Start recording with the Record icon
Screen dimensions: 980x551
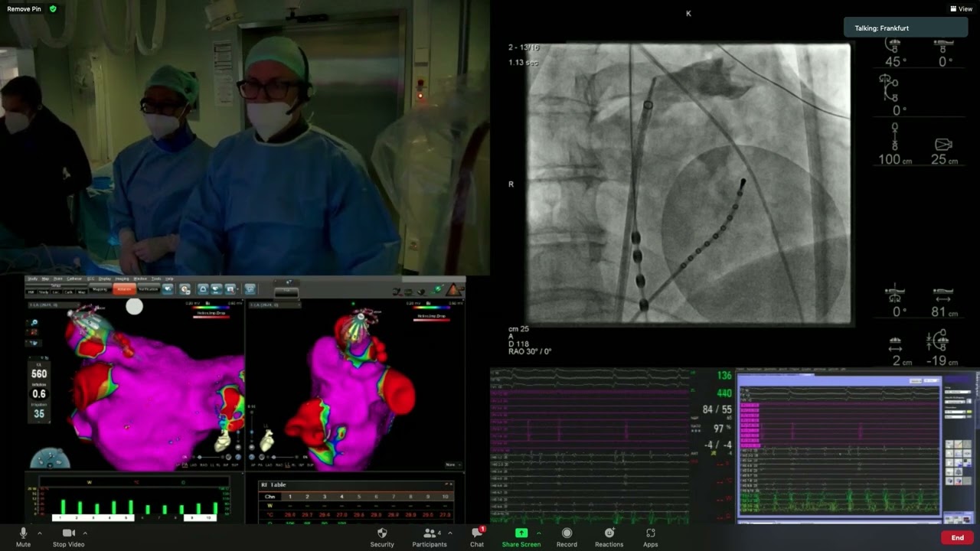[x=567, y=533]
